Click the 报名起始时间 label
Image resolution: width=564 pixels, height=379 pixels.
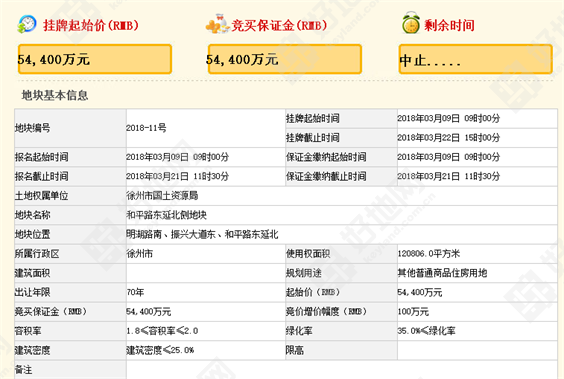coord(41,157)
